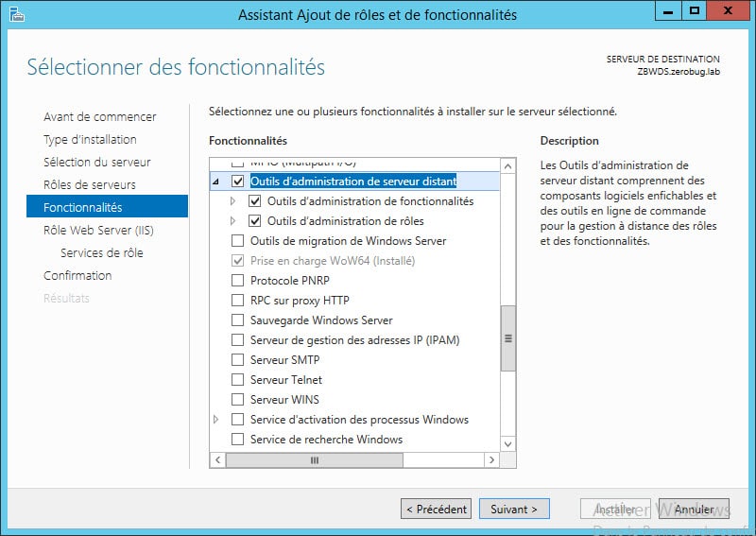Click the Suivant button
Viewport: 756px width, 536px height.
(x=514, y=509)
